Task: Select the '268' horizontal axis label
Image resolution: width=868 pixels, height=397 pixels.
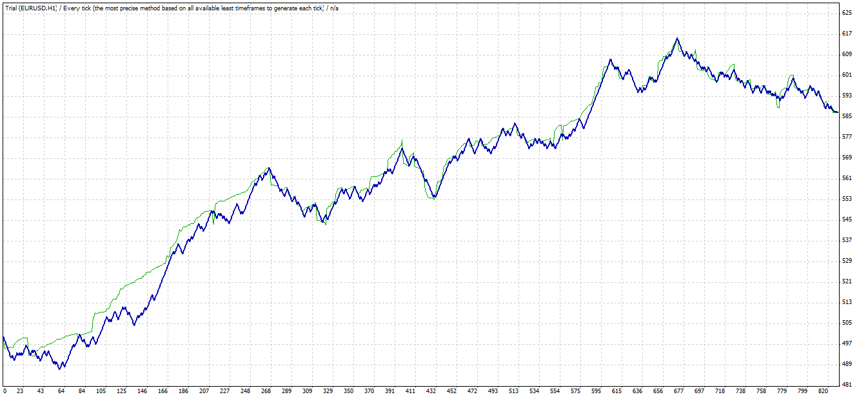Action: [266, 391]
